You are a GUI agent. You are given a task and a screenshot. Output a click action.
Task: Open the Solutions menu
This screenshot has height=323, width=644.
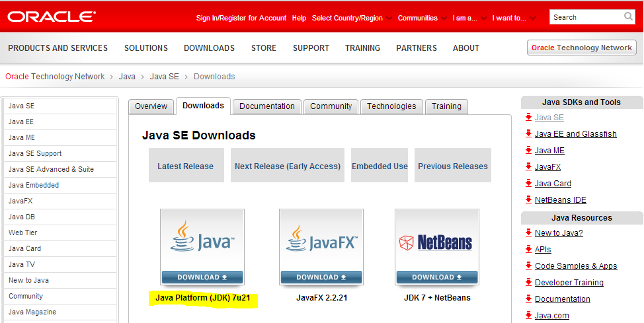[x=146, y=48]
